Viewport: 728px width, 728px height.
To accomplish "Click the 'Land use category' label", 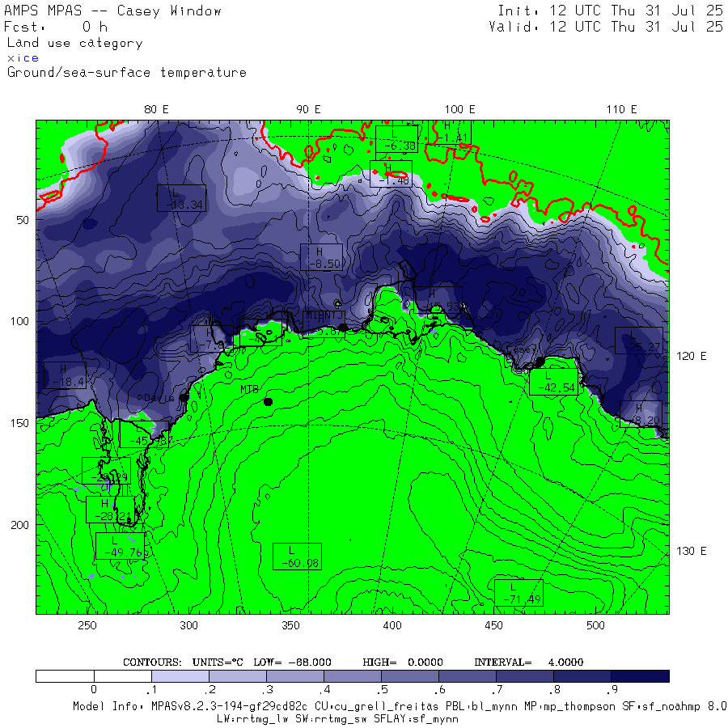I will [x=74, y=43].
